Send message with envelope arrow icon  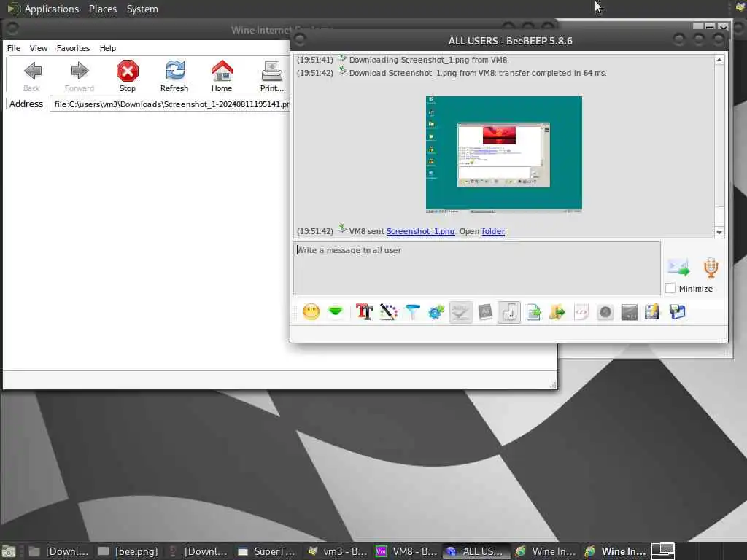(x=679, y=267)
